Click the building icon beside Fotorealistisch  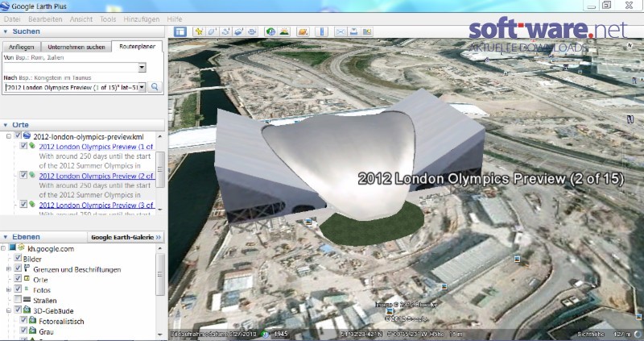click(x=32, y=320)
